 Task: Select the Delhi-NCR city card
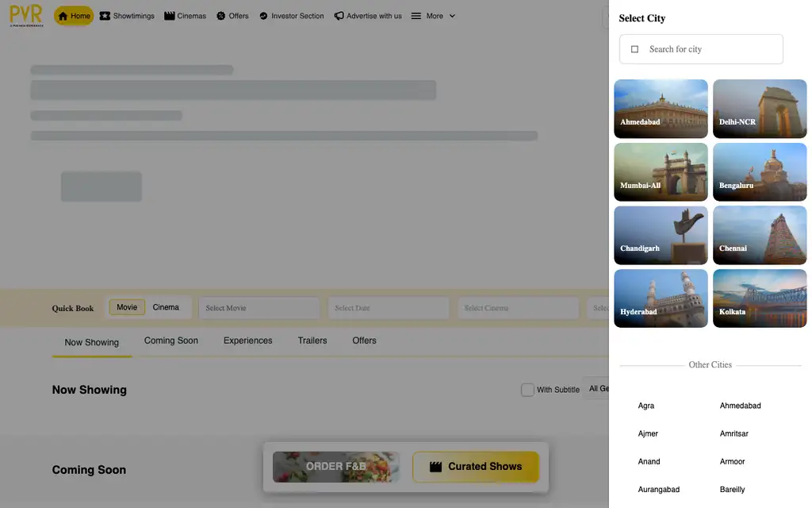pos(760,109)
